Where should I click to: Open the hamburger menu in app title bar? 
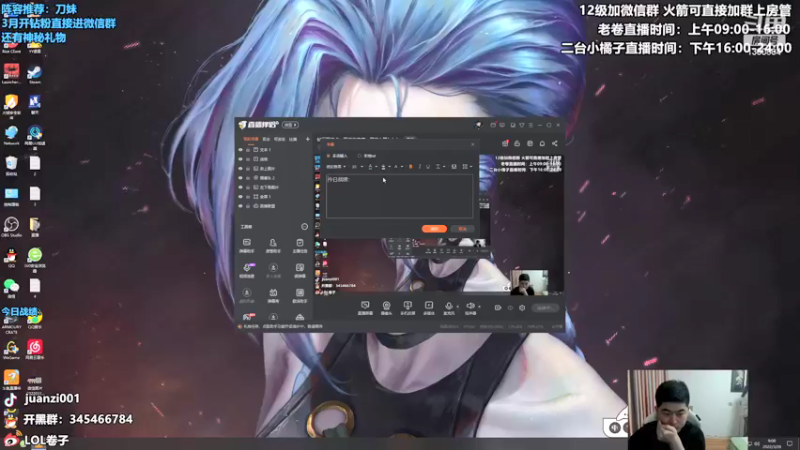point(531,125)
